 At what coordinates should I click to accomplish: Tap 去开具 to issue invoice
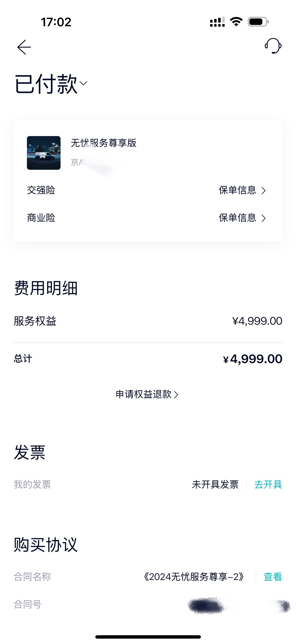(268, 484)
